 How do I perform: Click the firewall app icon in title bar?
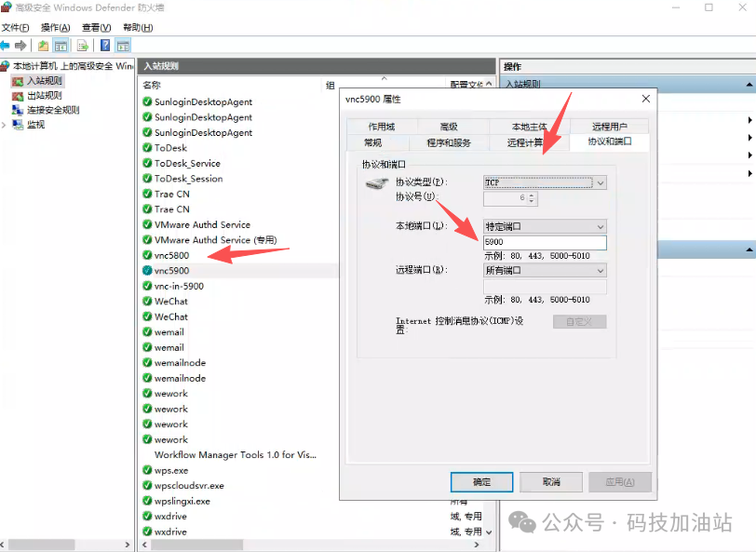pos(6,7)
